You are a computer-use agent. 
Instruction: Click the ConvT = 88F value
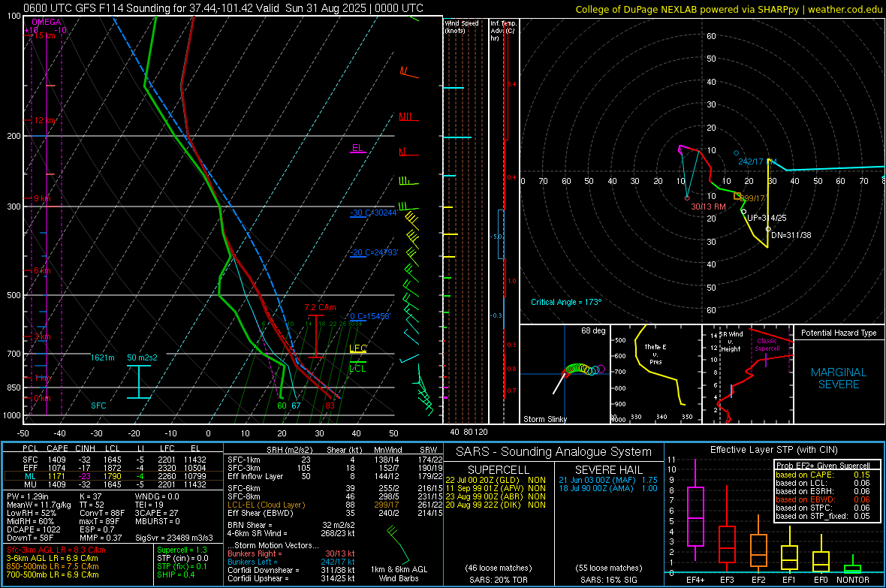102,513
